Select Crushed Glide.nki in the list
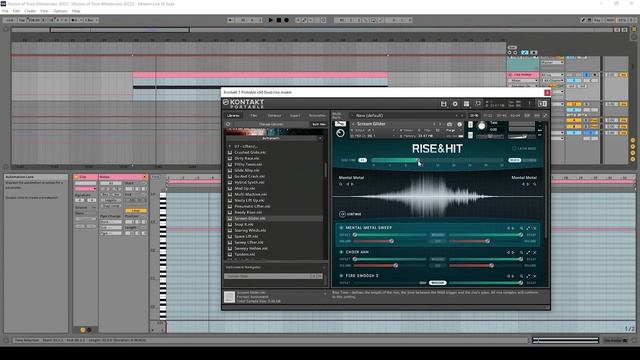The width and height of the screenshot is (640, 360). coord(250,152)
